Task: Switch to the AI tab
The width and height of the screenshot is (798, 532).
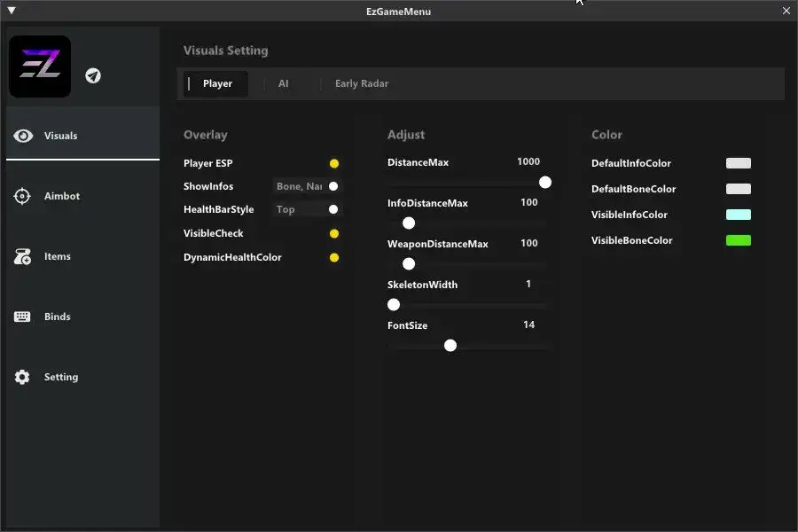Action: coord(284,83)
